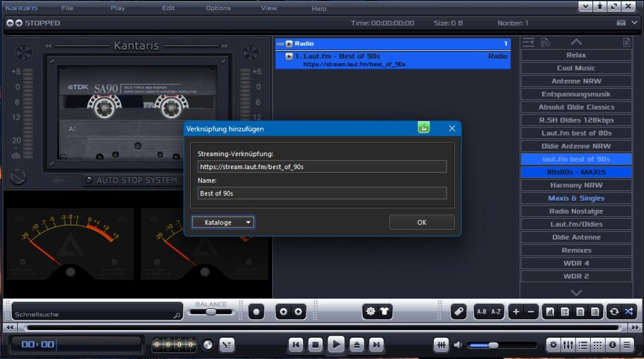Click the round knob beside the digit counter
This screenshot has width=644, height=359.
click(x=208, y=345)
